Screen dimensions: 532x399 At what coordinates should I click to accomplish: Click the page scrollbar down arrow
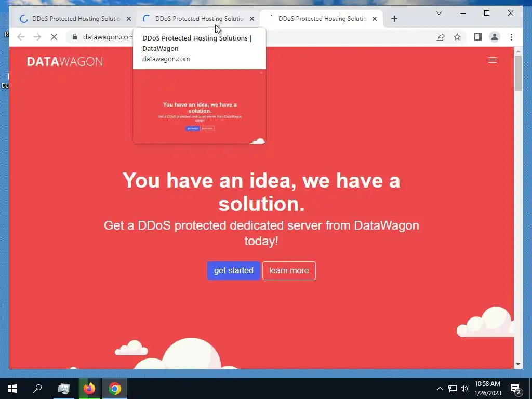click(518, 364)
